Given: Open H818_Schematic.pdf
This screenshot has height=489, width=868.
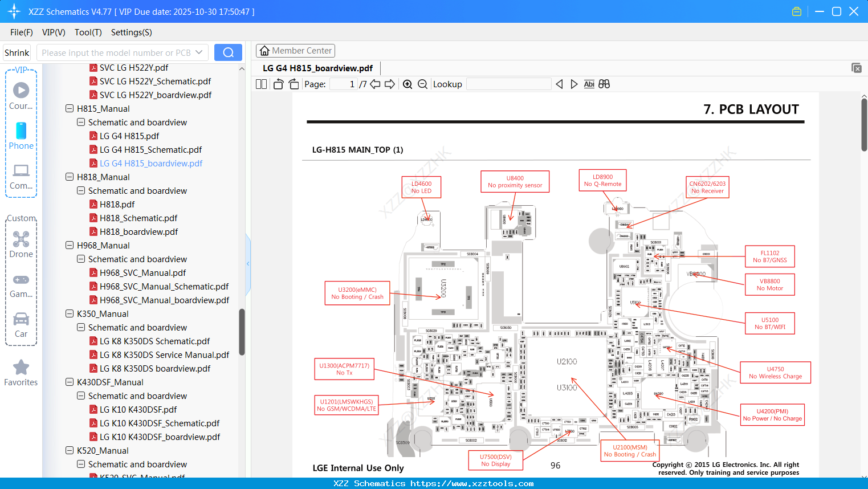Looking at the screenshot, I should (133, 218).
